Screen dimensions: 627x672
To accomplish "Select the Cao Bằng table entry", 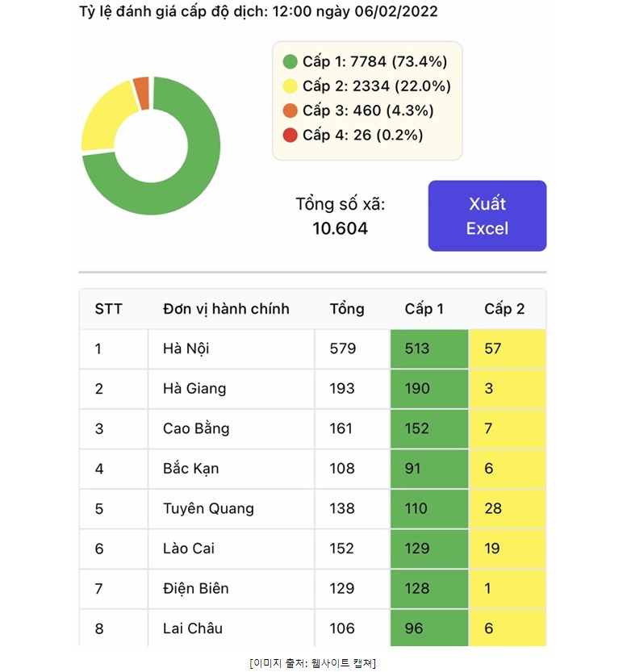I will click(196, 428).
